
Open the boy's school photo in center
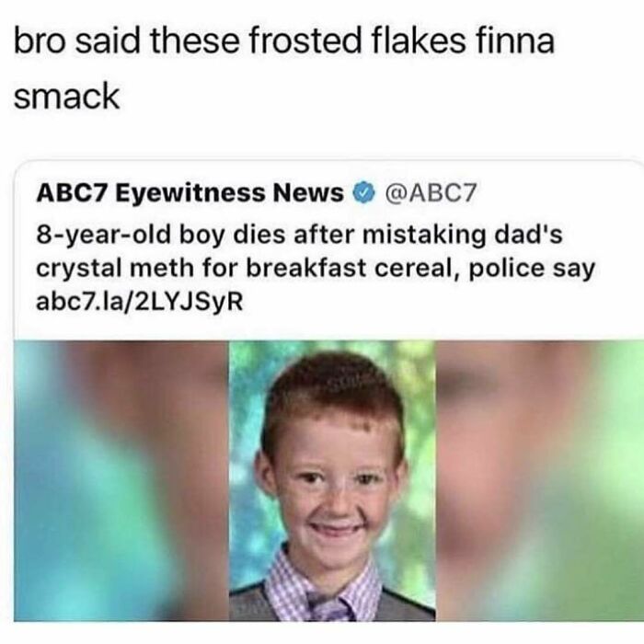[332, 480]
